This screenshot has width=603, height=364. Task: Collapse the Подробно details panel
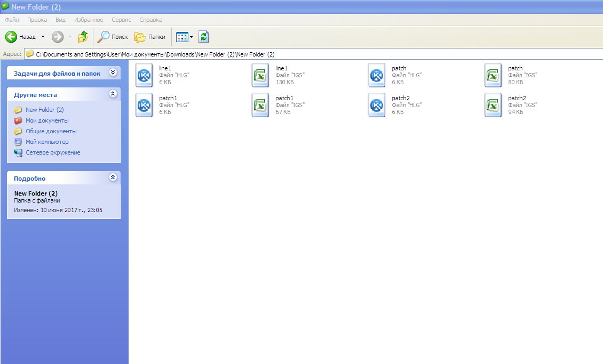[x=113, y=177]
